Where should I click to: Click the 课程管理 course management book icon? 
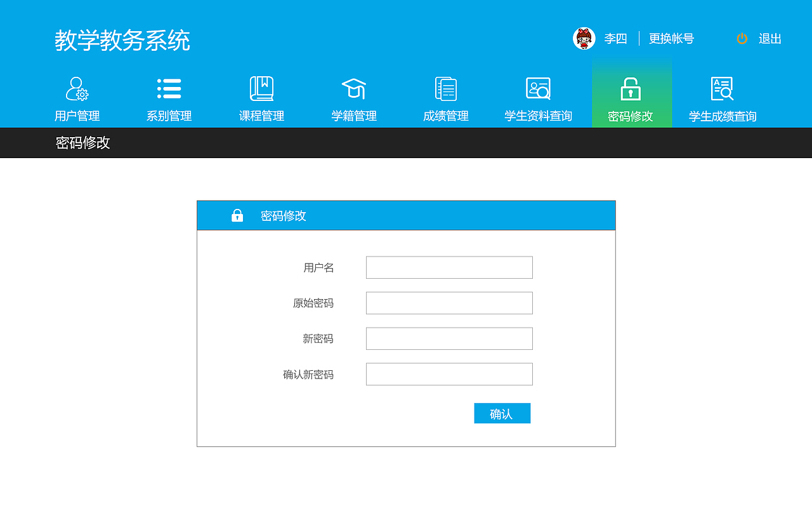tap(261, 88)
